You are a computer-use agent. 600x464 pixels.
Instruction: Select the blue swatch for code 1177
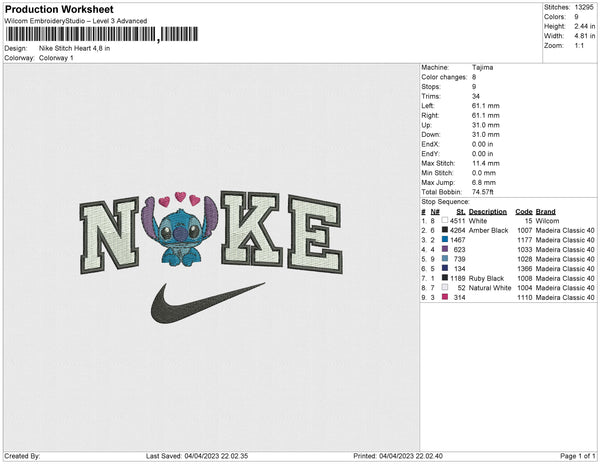pos(445,240)
